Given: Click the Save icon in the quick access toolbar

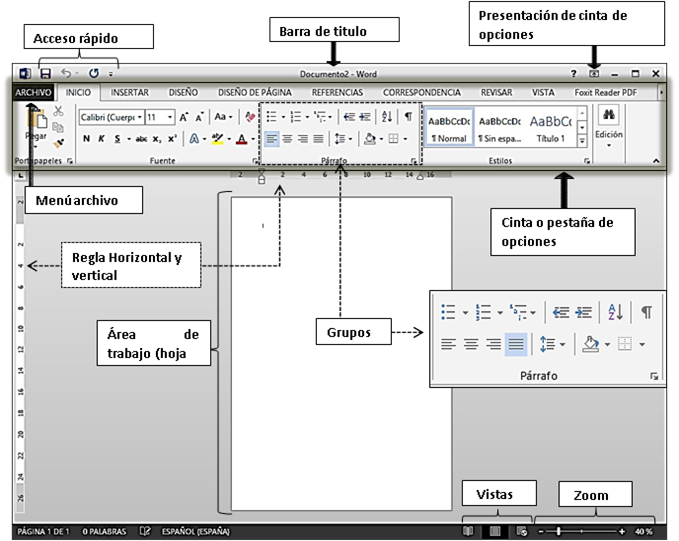Looking at the screenshot, I should pyautogui.click(x=45, y=73).
